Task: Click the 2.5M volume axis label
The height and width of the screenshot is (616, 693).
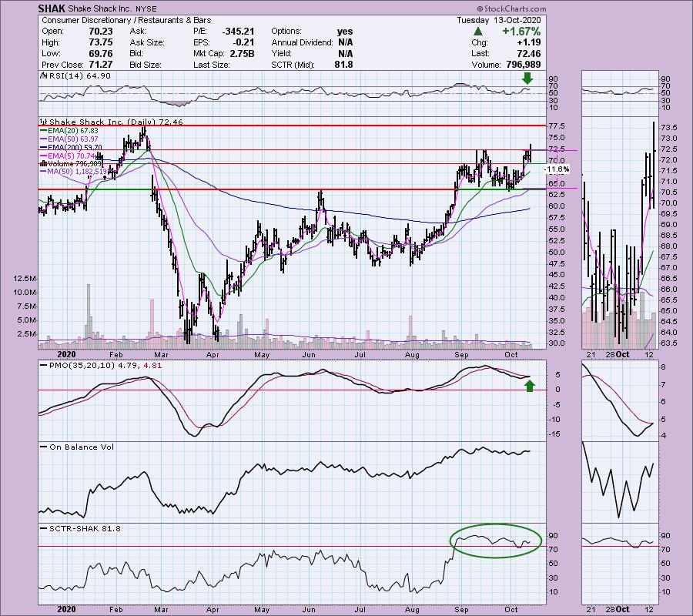Action: click(28, 333)
